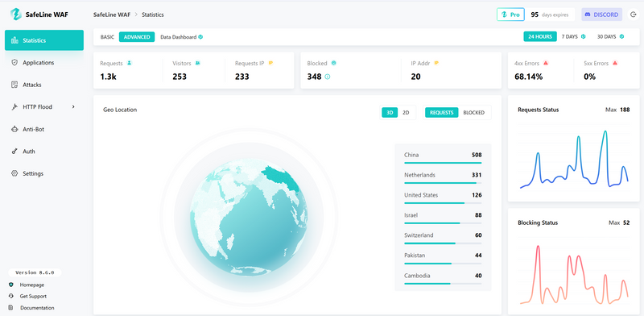Click the Attacks icon in sidebar
The height and width of the screenshot is (316, 644).
click(14, 85)
